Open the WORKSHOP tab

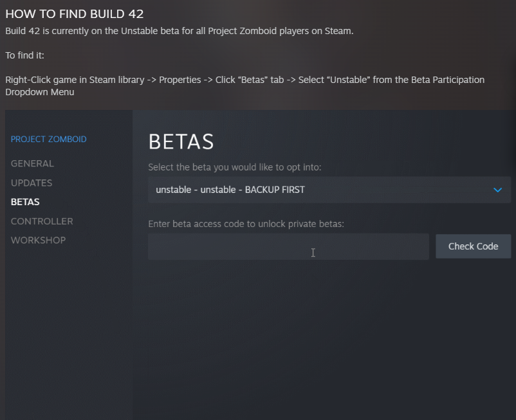38,240
